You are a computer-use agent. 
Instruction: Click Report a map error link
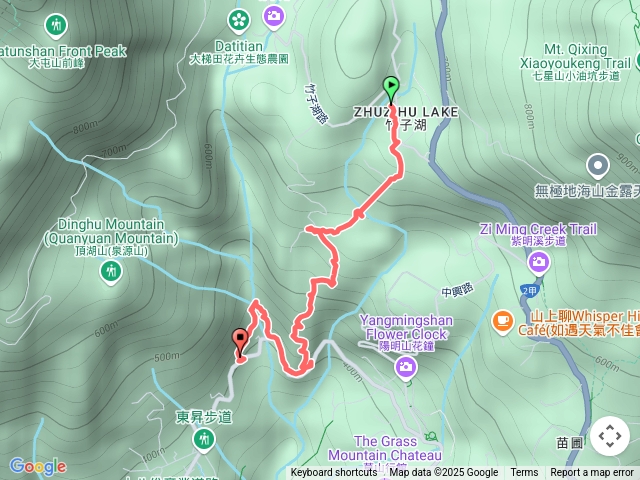tap(591, 473)
